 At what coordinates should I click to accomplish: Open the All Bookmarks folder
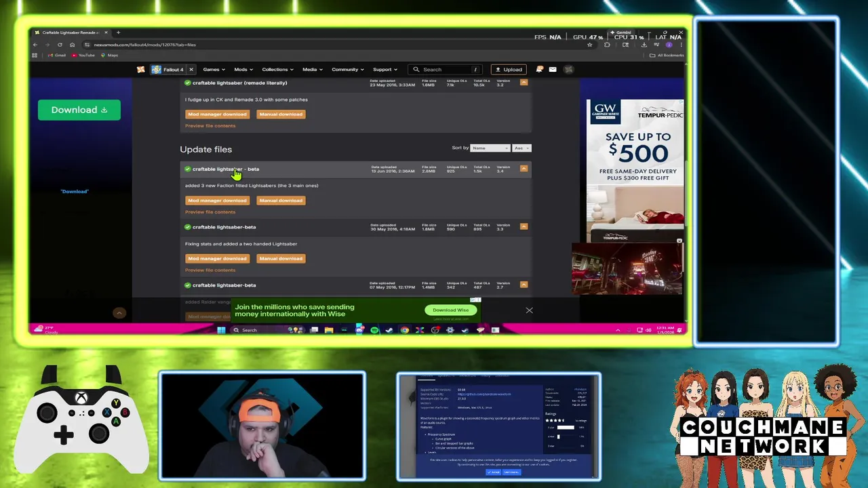[667, 56]
